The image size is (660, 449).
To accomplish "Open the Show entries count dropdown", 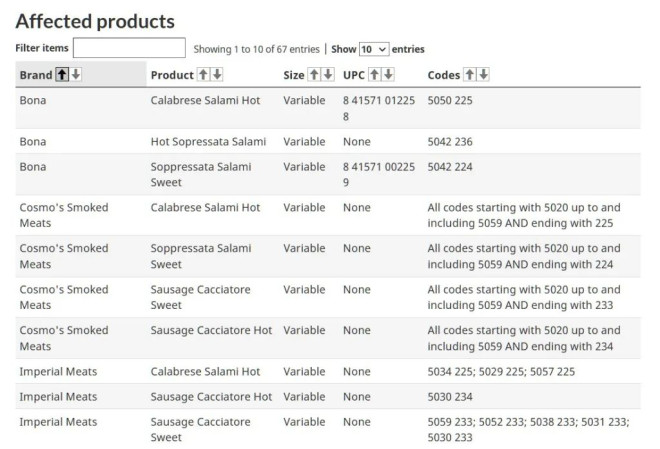I will click(374, 49).
